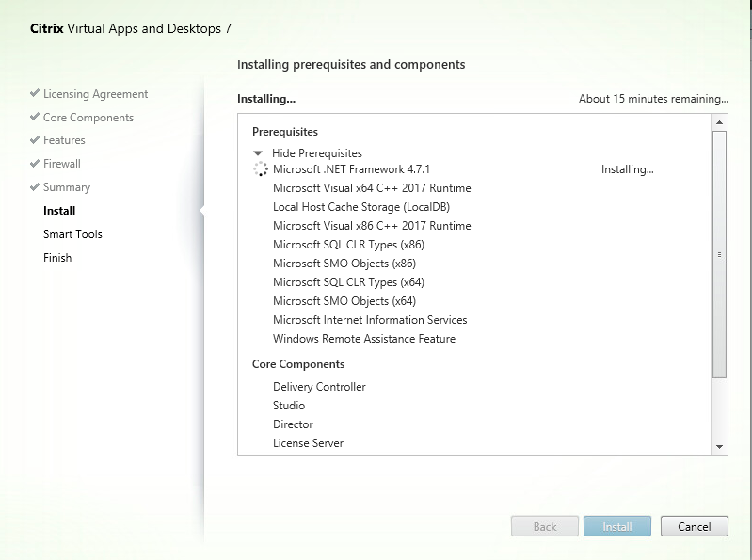Select License Server in the component list
Screen dimensions: 752x560
point(308,443)
